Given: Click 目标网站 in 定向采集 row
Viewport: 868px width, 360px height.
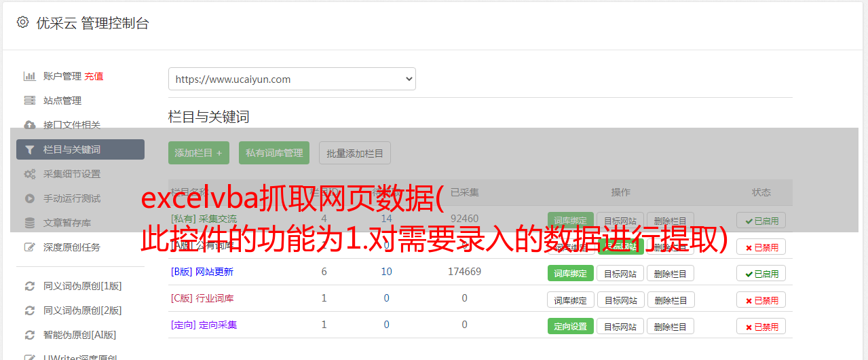Looking at the screenshot, I should [x=620, y=326].
